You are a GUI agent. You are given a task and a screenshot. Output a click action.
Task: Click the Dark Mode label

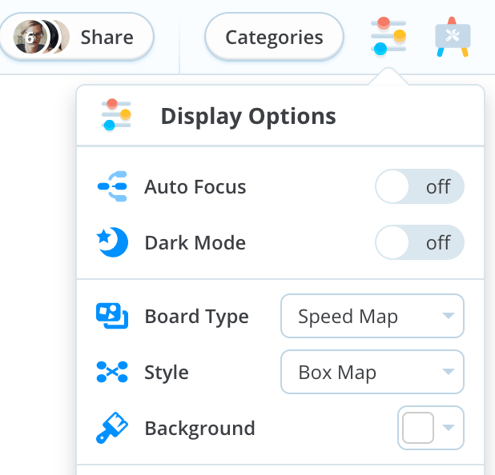(x=195, y=242)
